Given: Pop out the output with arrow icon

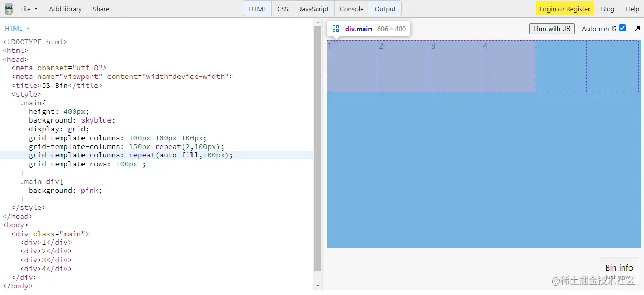Looking at the screenshot, I should pyautogui.click(x=637, y=29).
